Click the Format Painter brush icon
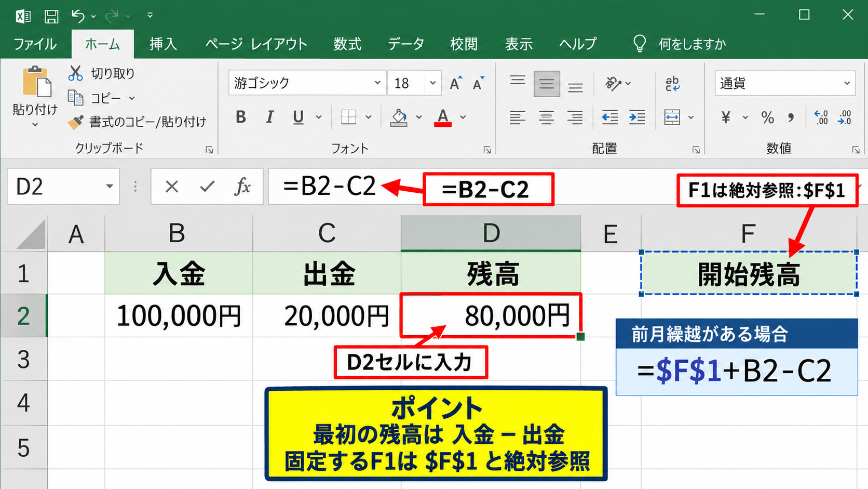 [x=75, y=122]
